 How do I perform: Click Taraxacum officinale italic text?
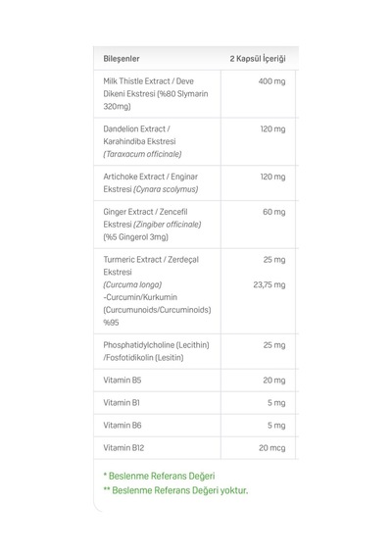[x=142, y=154]
